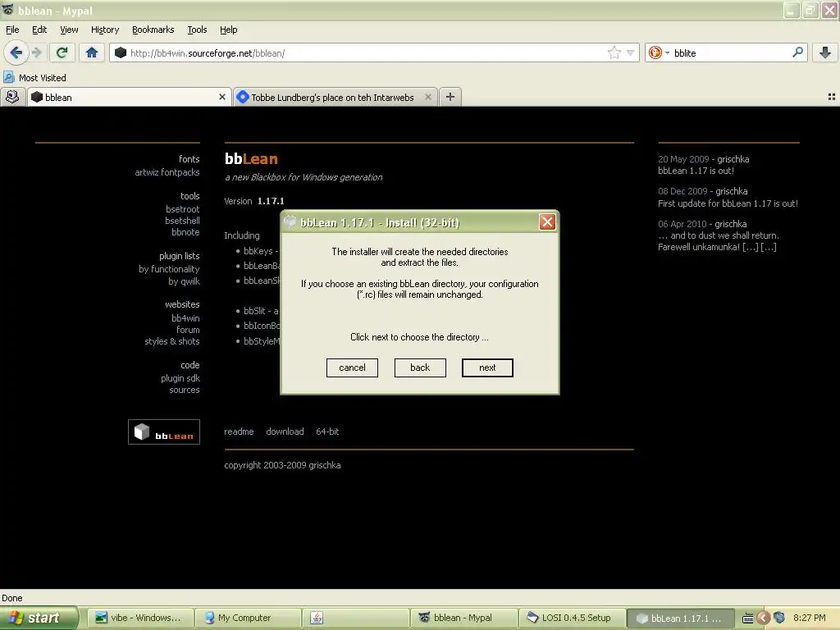Expand hidden tray icons arrow

764,618
